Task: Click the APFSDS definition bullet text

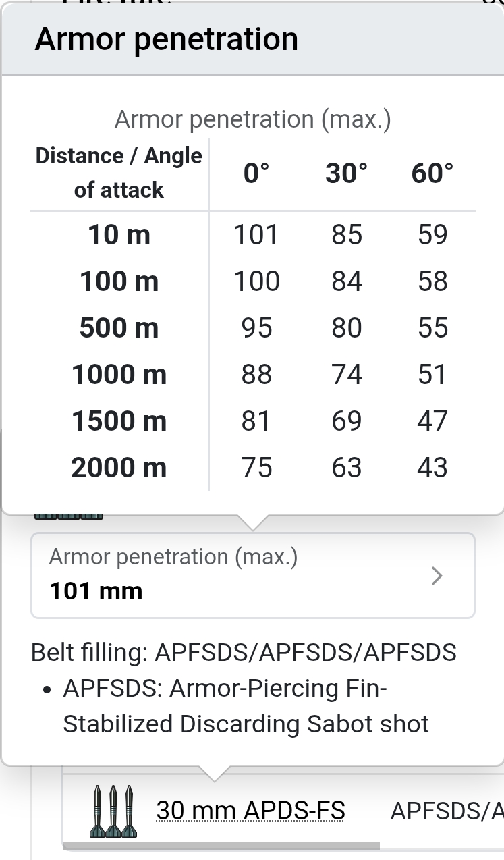Action: coord(246,706)
